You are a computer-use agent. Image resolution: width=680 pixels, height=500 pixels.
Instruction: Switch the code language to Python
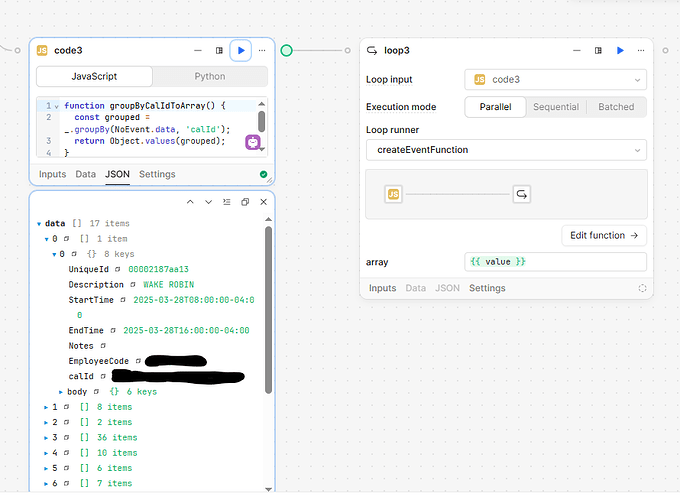click(x=210, y=77)
